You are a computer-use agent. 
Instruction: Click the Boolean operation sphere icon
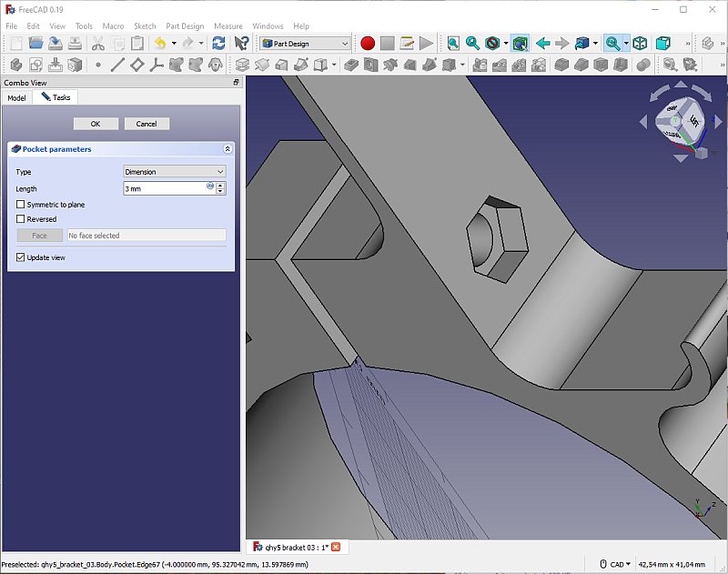[x=643, y=65]
